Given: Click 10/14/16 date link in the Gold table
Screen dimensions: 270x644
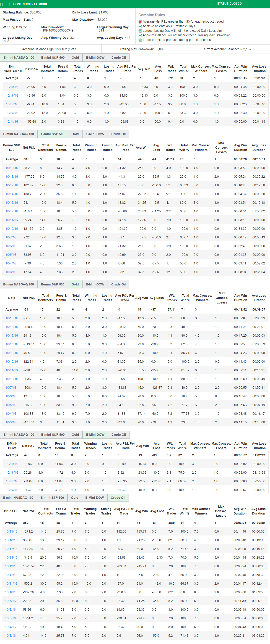Looking at the screenshot, I should click(12, 344).
